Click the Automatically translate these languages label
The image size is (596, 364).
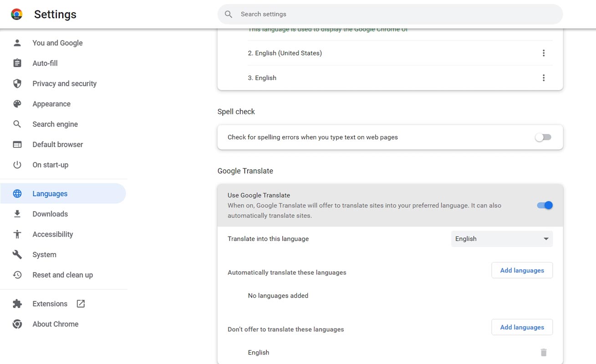click(287, 273)
